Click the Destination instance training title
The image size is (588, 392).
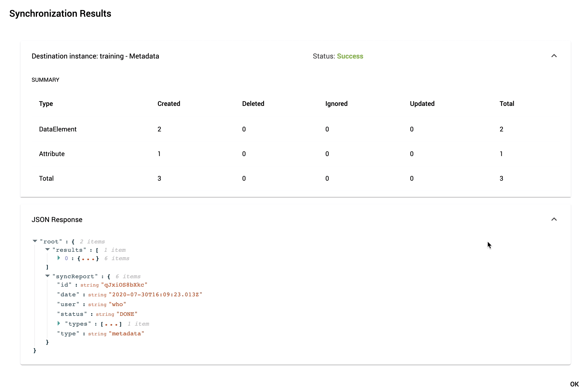click(x=95, y=56)
